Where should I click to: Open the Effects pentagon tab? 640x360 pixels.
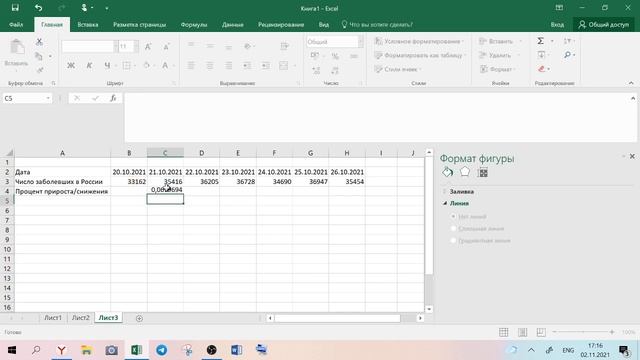[465, 172]
